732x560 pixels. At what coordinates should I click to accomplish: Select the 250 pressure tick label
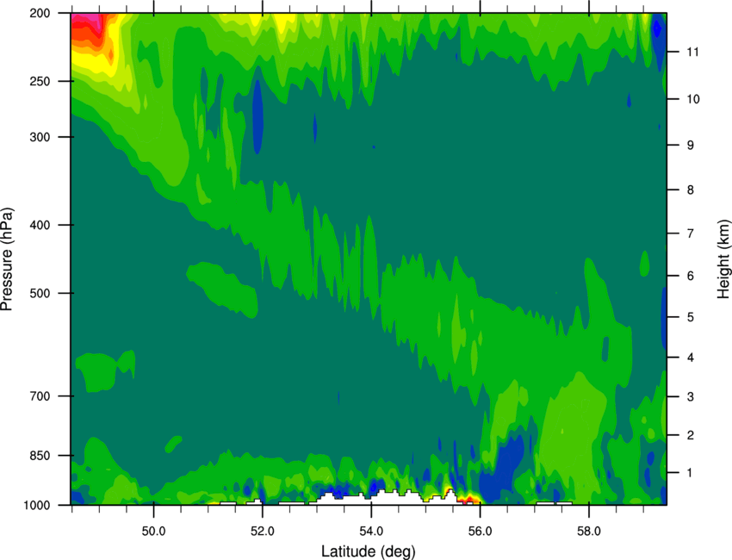[40, 81]
